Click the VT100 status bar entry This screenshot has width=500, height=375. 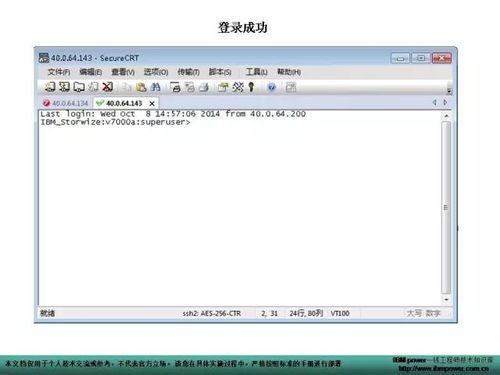click(x=340, y=313)
